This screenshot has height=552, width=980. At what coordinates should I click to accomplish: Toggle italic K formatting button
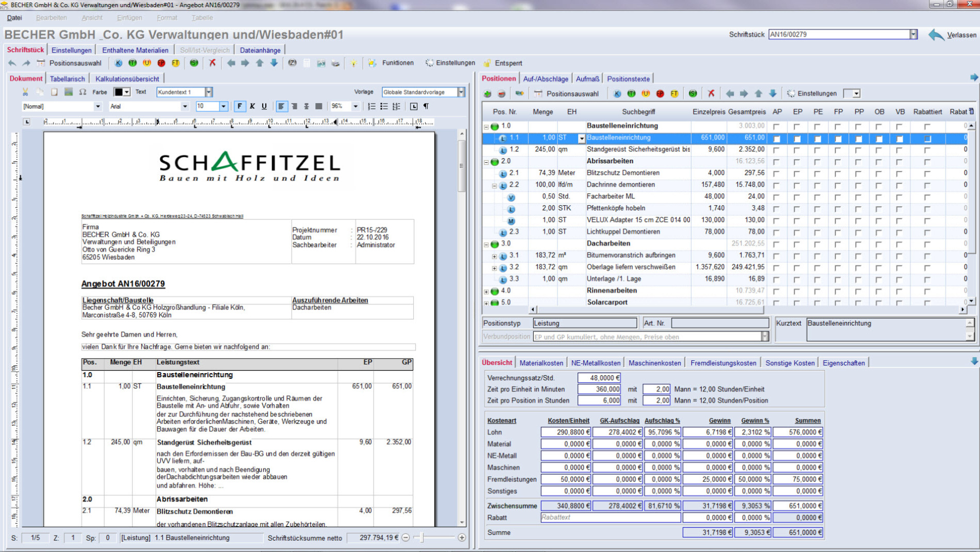[252, 106]
